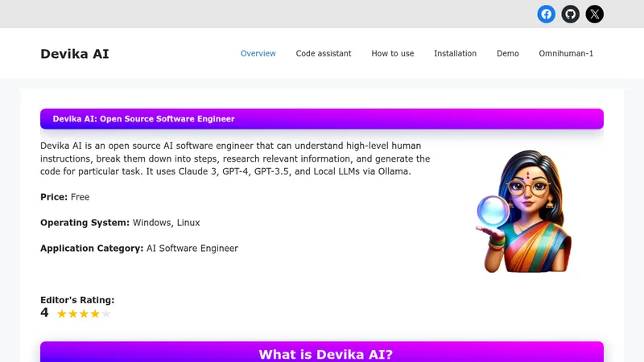Open the Facebook social icon
The height and width of the screenshot is (362, 644).
point(547,14)
